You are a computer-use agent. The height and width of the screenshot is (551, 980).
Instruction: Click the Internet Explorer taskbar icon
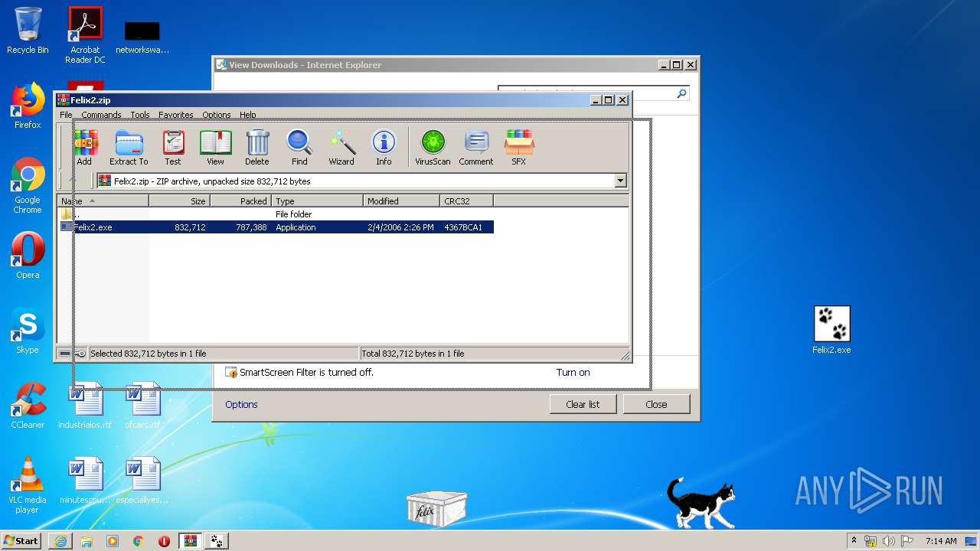[60, 541]
